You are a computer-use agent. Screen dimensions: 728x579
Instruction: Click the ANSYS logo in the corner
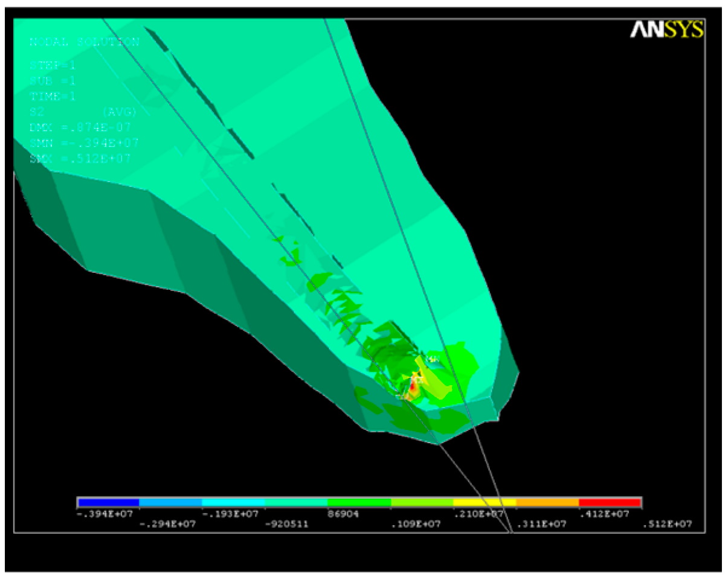tap(667, 30)
